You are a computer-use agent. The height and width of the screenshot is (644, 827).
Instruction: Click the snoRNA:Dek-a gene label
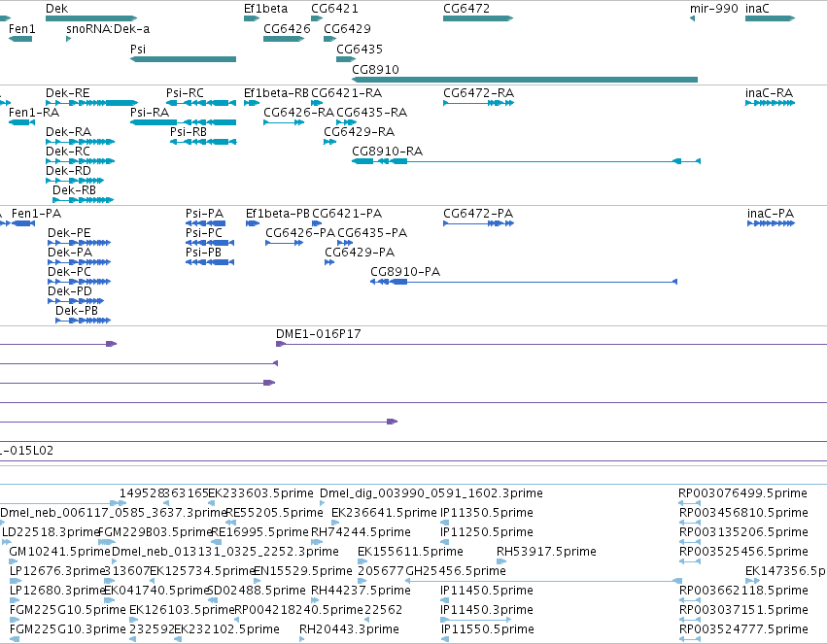tap(108, 29)
